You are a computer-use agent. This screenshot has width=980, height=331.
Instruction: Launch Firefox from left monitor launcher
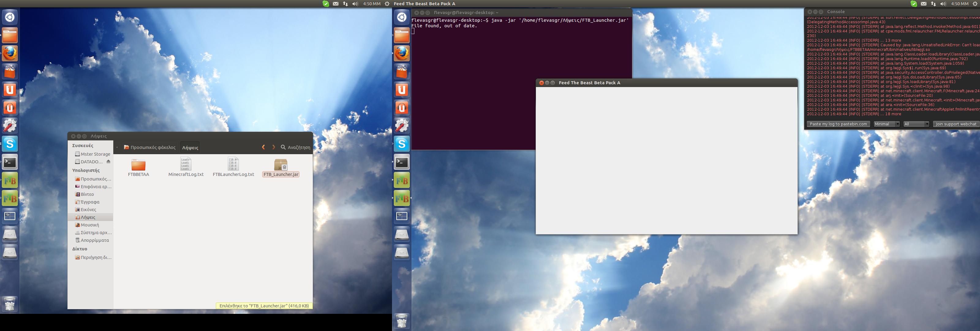click(10, 53)
